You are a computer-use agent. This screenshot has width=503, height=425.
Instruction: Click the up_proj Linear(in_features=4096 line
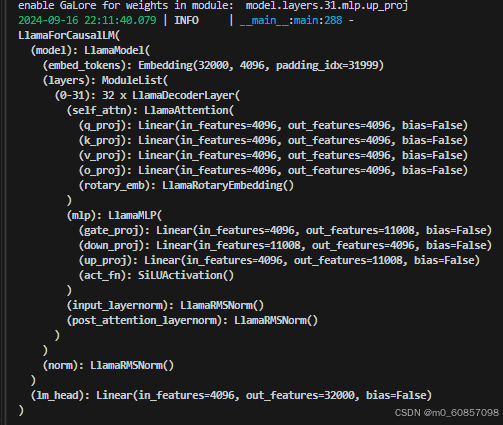point(279,260)
